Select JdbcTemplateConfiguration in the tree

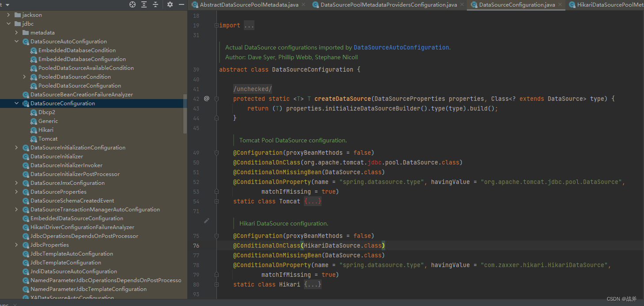click(x=66, y=262)
